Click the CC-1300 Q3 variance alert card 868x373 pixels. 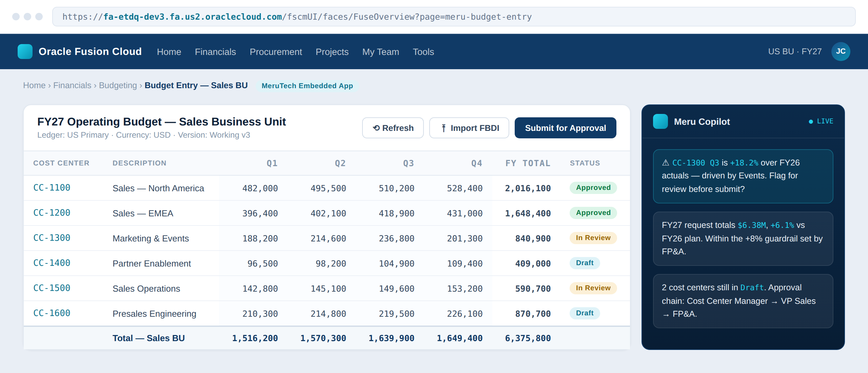(x=743, y=176)
